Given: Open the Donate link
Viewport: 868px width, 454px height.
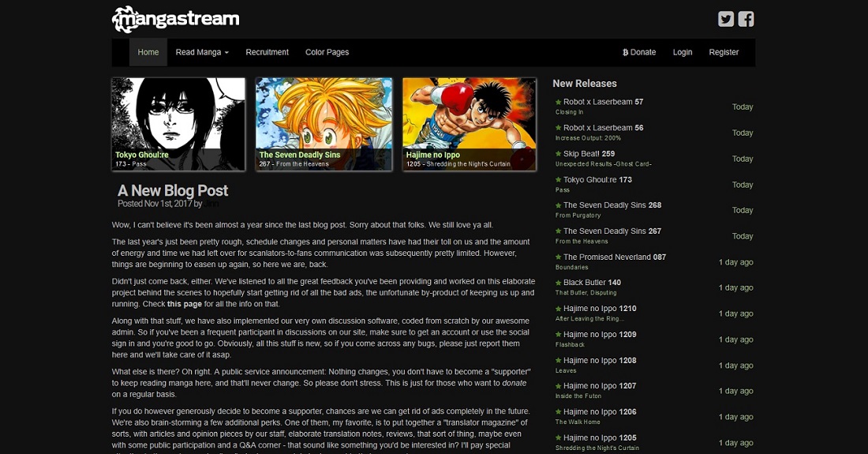Looking at the screenshot, I should tap(639, 52).
